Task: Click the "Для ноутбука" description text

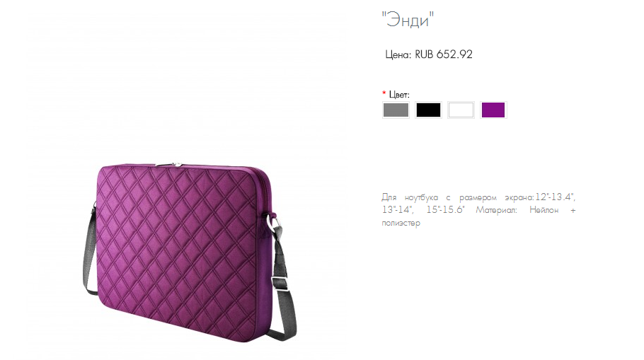Action: [x=410, y=197]
